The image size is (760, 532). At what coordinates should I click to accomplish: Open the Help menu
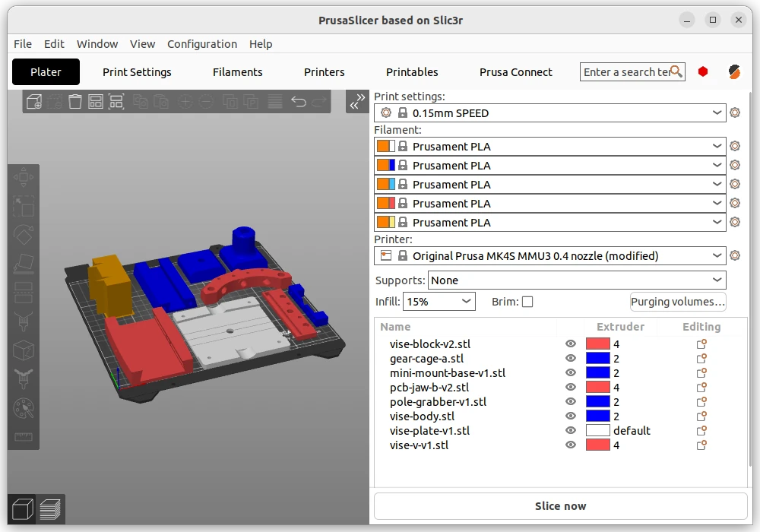pyautogui.click(x=261, y=44)
